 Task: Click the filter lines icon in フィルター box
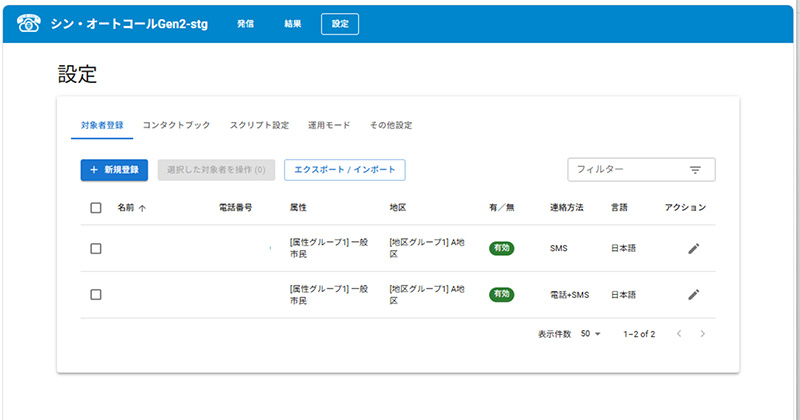695,170
